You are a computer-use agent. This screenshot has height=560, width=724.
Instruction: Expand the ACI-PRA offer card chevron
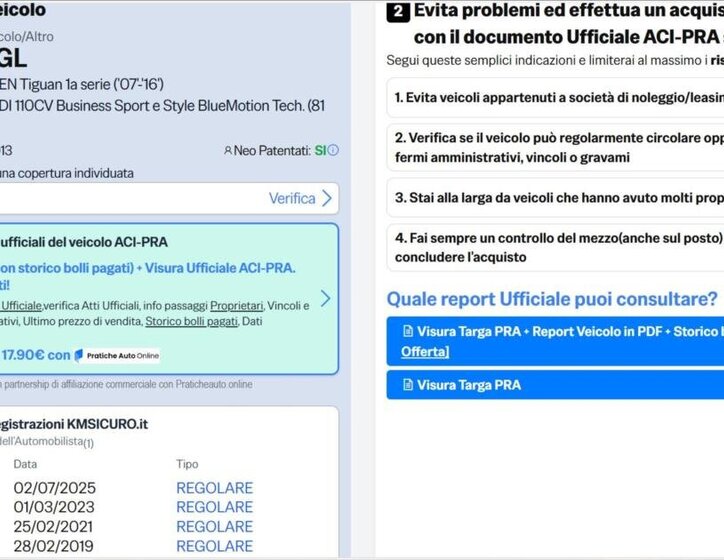click(325, 298)
